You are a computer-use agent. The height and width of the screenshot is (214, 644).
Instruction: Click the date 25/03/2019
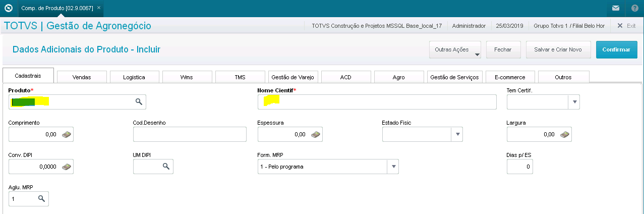pyautogui.click(x=510, y=25)
